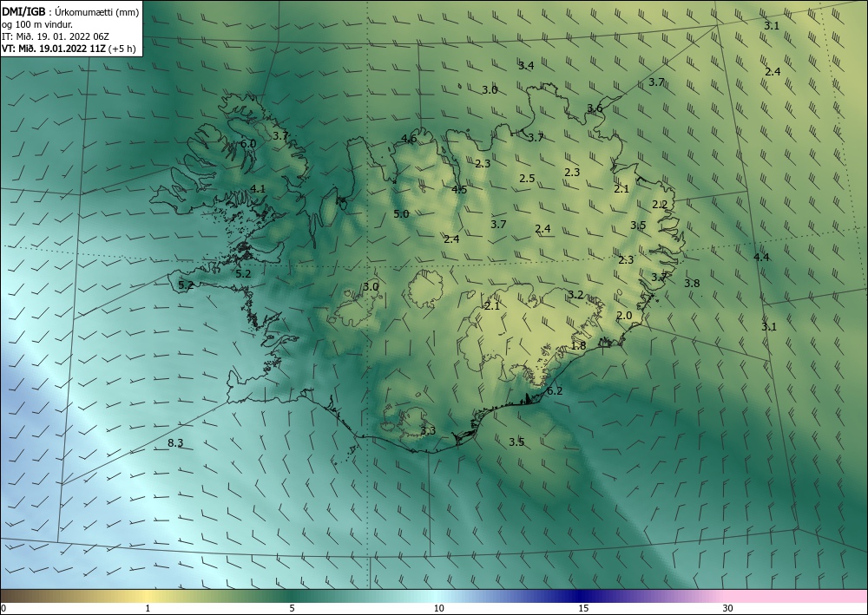Select the 2.2 value label
Screen dimensions: 868x615
[x=660, y=204]
